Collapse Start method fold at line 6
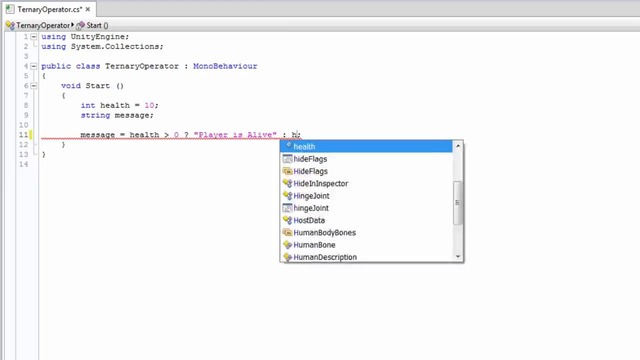The height and width of the screenshot is (360, 640). [x=33, y=86]
